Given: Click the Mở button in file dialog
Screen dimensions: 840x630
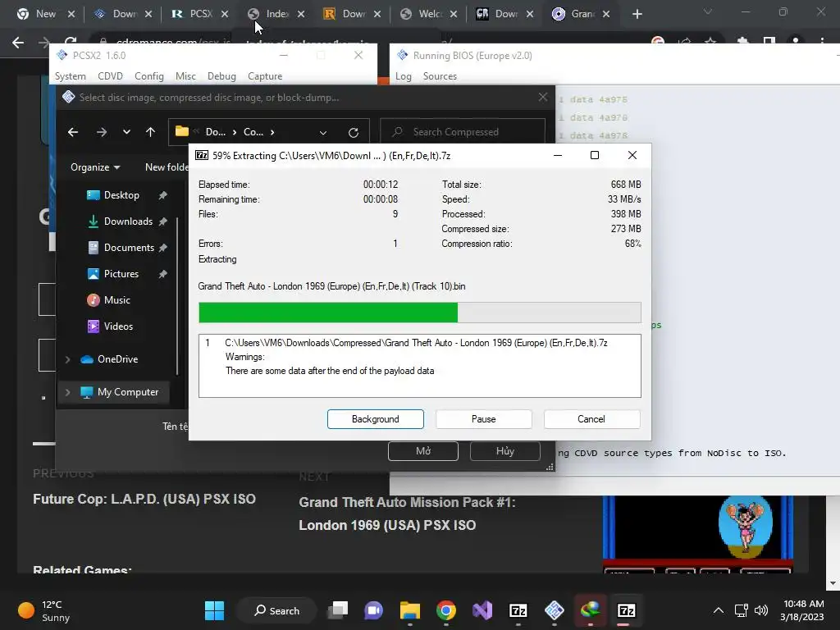Looking at the screenshot, I should tap(423, 451).
